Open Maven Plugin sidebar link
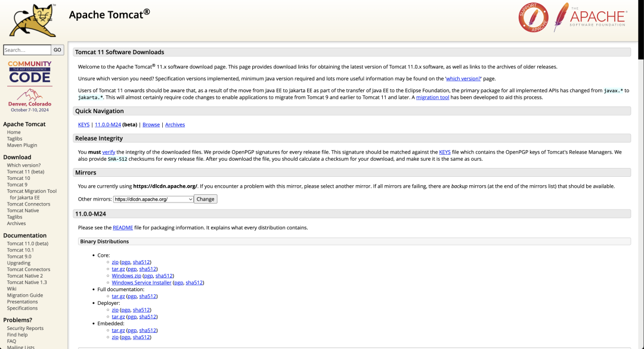Image resolution: width=644 pixels, height=349 pixels. click(x=22, y=145)
